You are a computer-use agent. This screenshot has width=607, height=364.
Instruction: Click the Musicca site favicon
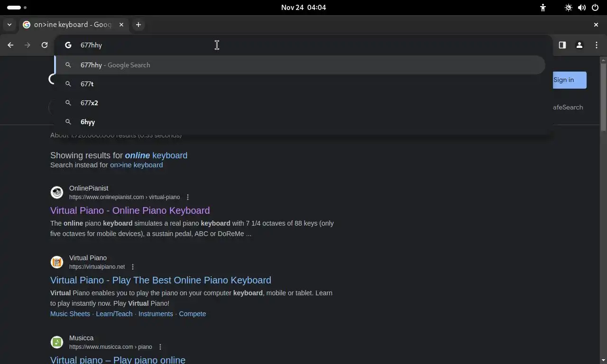57,342
